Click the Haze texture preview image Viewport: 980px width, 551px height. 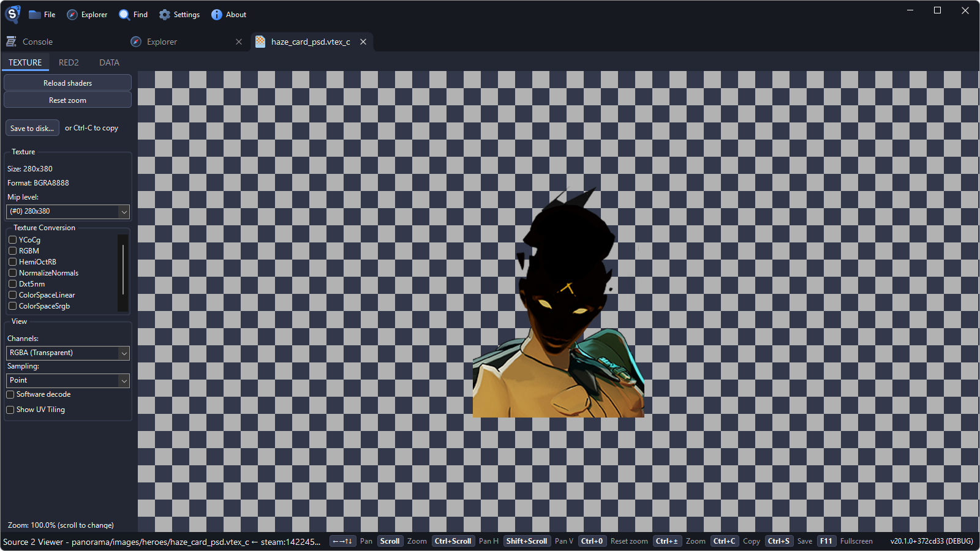[559, 301]
